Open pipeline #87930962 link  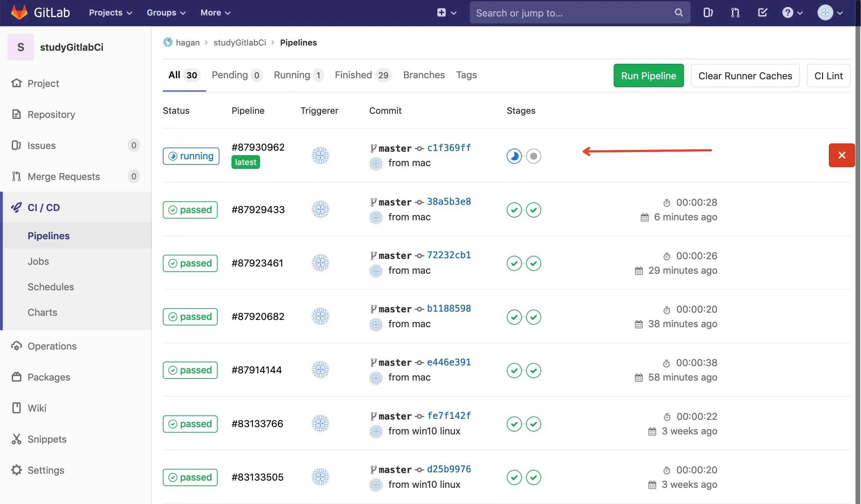click(x=258, y=147)
